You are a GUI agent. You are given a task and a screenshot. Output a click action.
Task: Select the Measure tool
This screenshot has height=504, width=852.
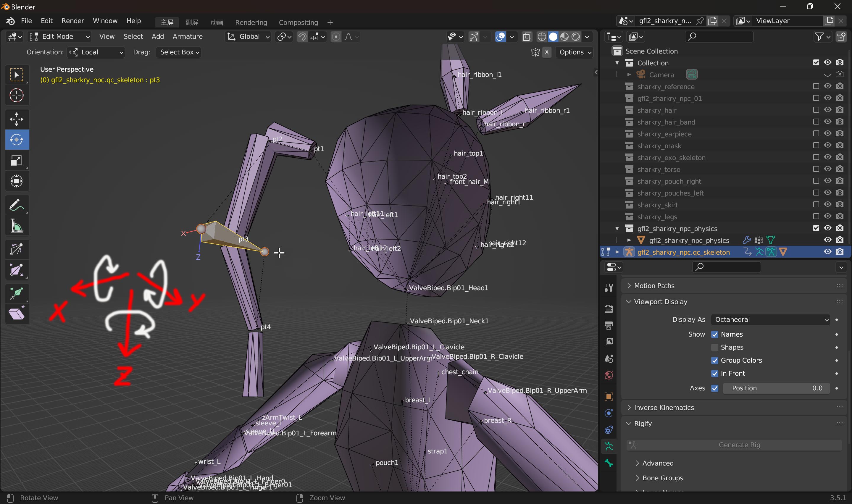pyautogui.click(x=16, y=226)
